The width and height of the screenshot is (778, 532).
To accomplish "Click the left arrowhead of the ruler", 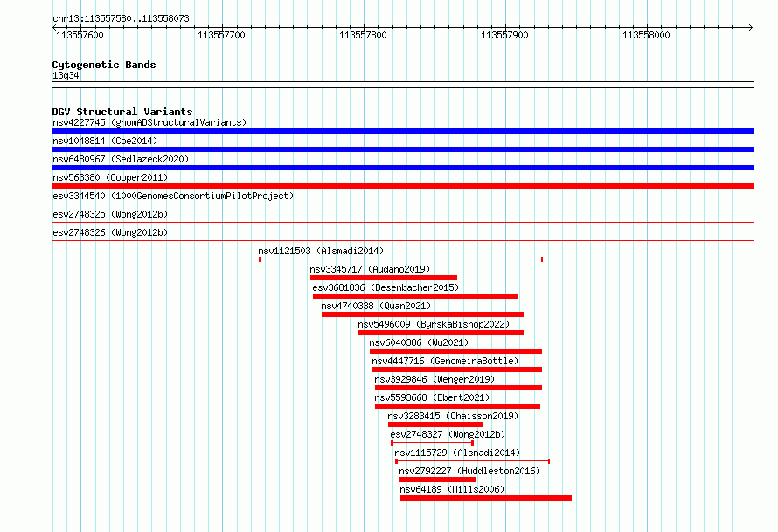I will click(54, 27).
